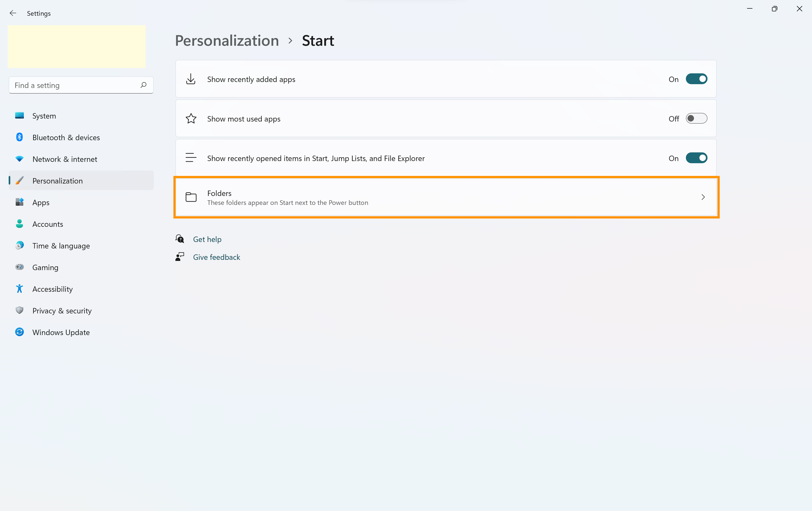Select Apps in the sidebar
This screenshot has width=812, height=511.
pos(41,202)
